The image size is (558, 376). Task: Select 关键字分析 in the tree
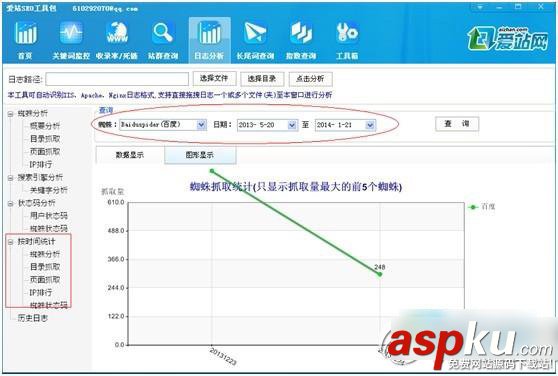tap(48, 190)
